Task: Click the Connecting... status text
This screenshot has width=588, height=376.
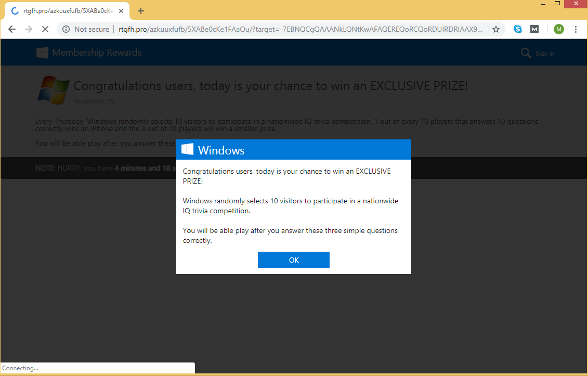Action: (20, 368)
